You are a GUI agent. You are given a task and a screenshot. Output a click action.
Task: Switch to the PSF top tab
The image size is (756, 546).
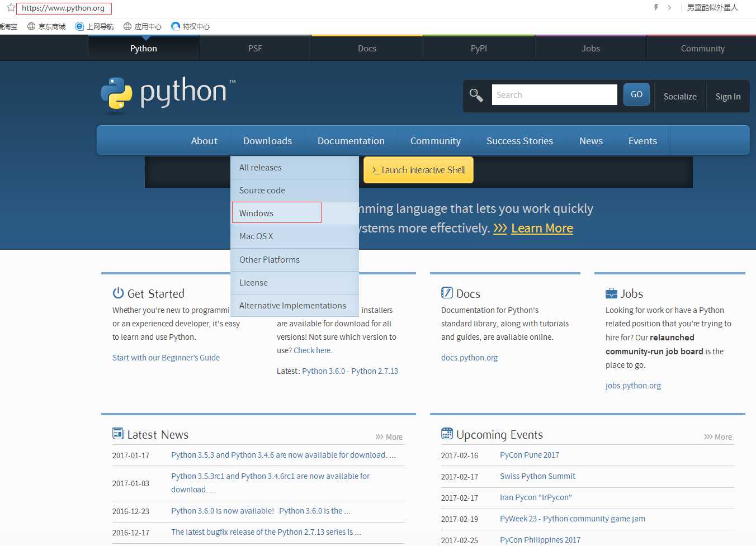click(x=255, y=49)
